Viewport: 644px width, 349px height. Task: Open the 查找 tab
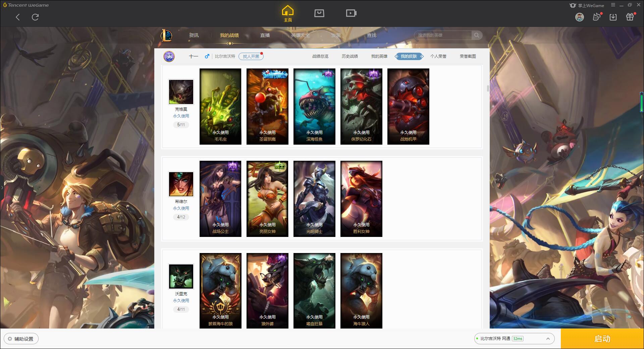pyautogui.click(x=372, y=35)
